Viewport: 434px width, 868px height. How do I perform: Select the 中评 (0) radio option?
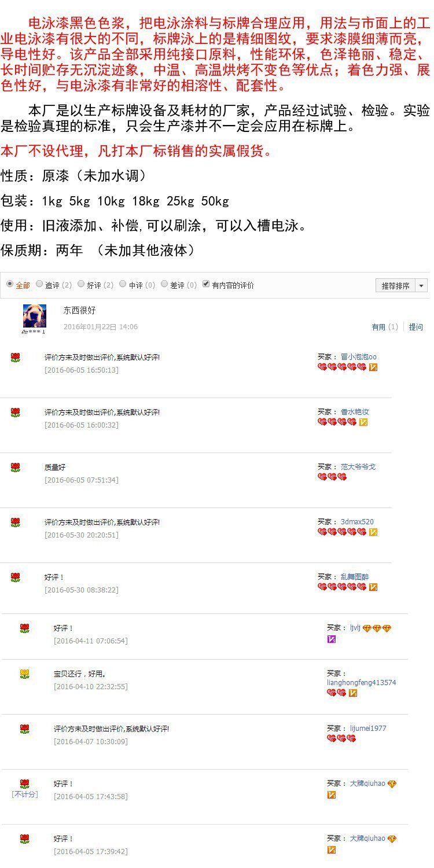click(123, 284)
